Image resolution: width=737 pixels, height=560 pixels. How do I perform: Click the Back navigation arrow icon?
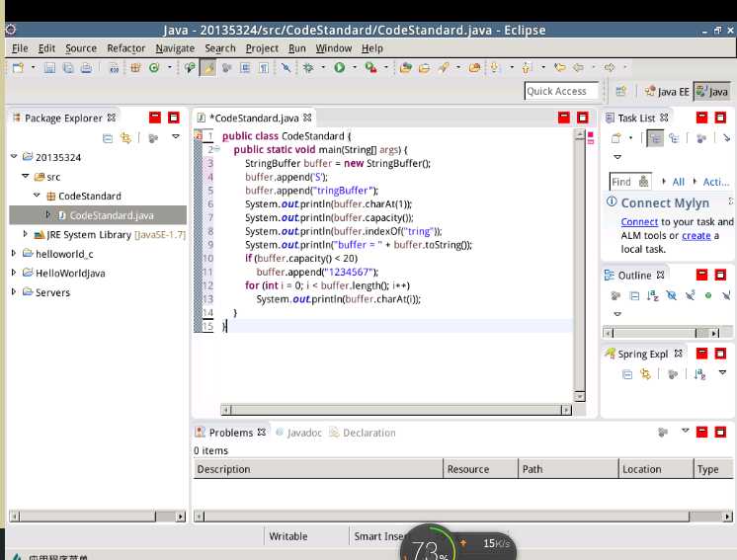(578, 68)
